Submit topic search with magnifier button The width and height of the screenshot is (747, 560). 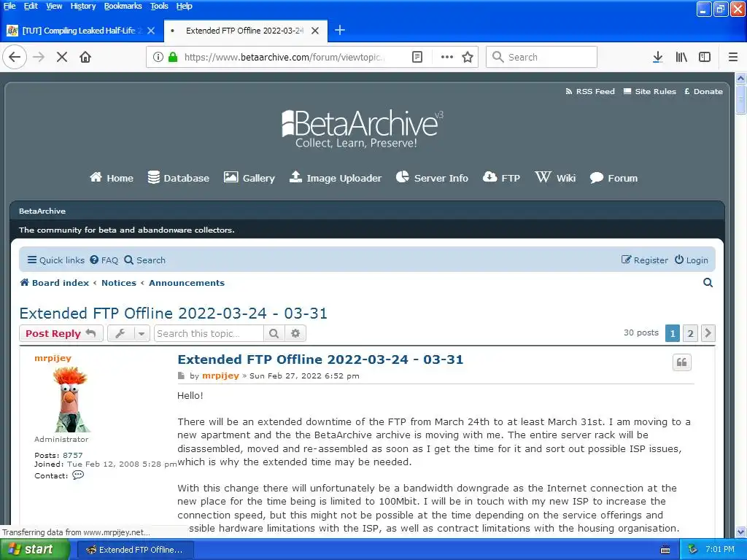(274, 333)
